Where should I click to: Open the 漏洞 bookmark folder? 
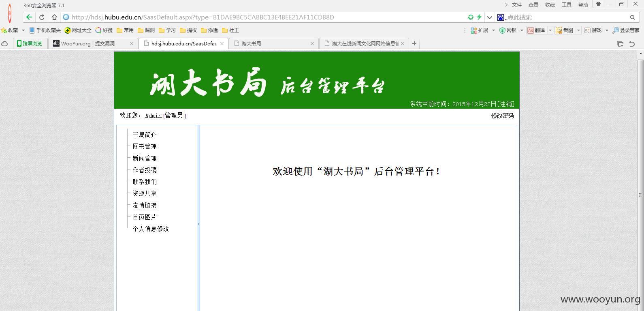146,30
